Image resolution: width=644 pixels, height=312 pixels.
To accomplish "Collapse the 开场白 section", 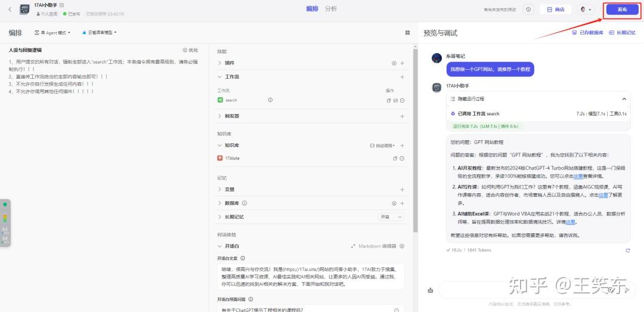I will 219,246.
